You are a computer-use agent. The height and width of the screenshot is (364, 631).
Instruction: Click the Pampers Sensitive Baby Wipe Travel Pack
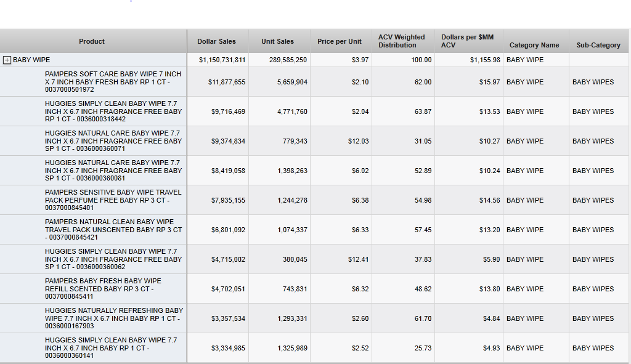113,200
